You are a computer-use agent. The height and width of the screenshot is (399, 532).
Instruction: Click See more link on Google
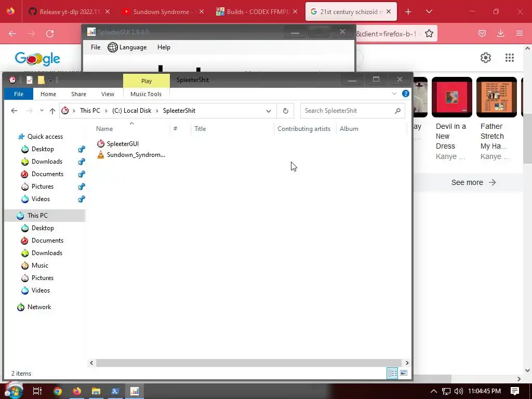(473, 182)
